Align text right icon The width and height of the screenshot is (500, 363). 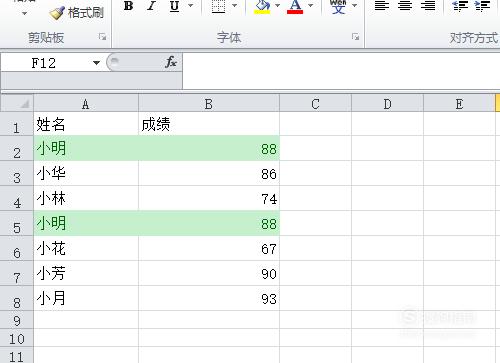click(428, 6)
